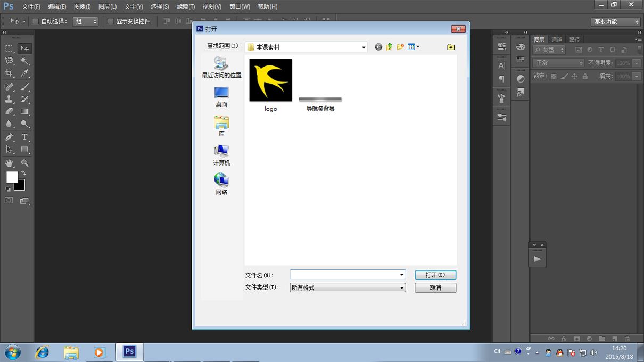Screen dimensions: 644x362
Task: Toggle pixel layer filter in Layers
Action: [579, 50]
